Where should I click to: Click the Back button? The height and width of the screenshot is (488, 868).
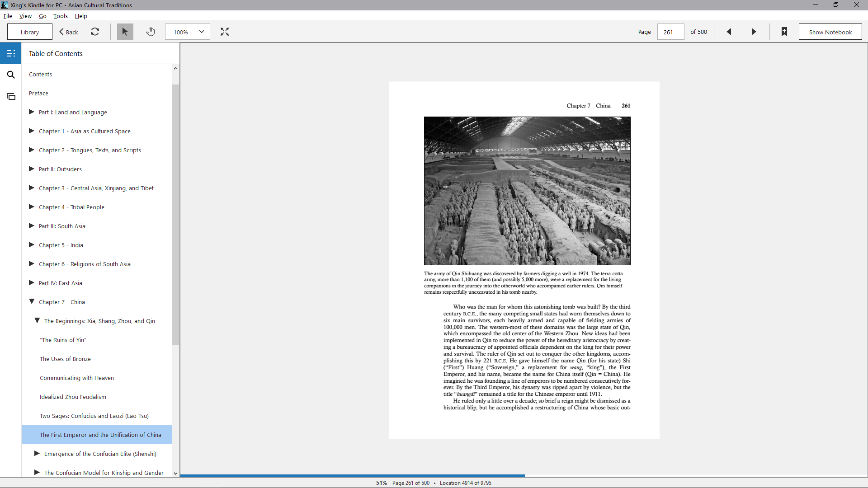point(69,32)
